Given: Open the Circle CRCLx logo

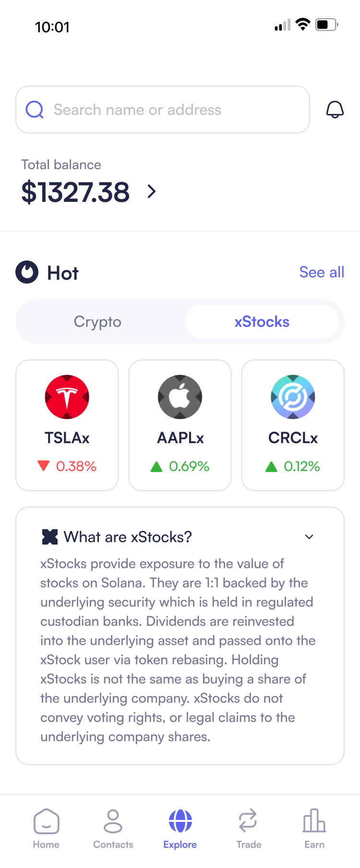Looking at the screenshot, I should (x=293, y=397).
